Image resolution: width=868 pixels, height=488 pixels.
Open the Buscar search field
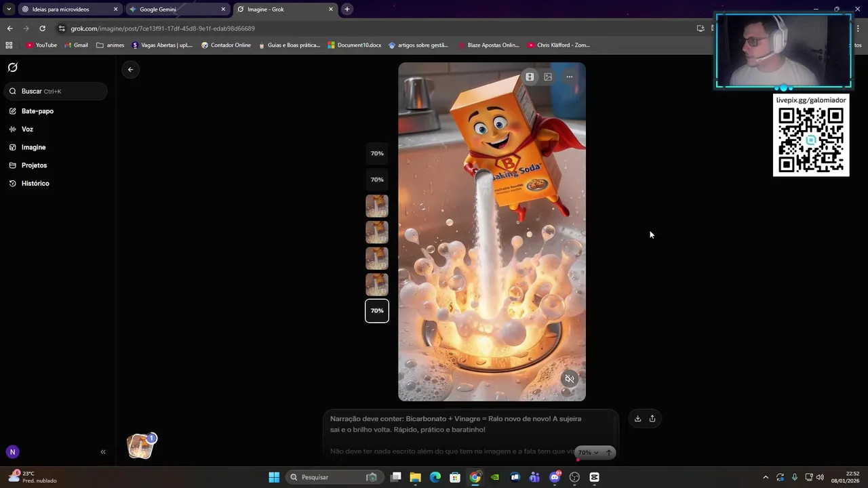(x=56, y=91)
